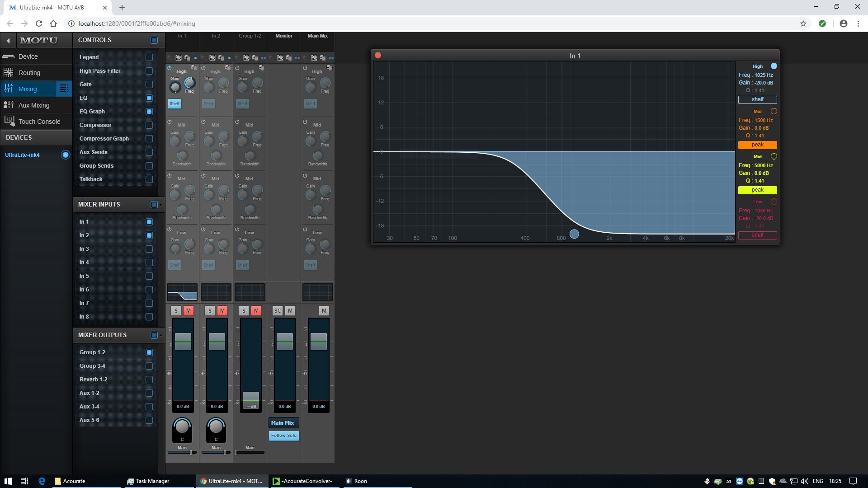Open In 1 EQ graph thumbnail
The height and width of the screenshot is (488, 868).
tap(182, 292)
